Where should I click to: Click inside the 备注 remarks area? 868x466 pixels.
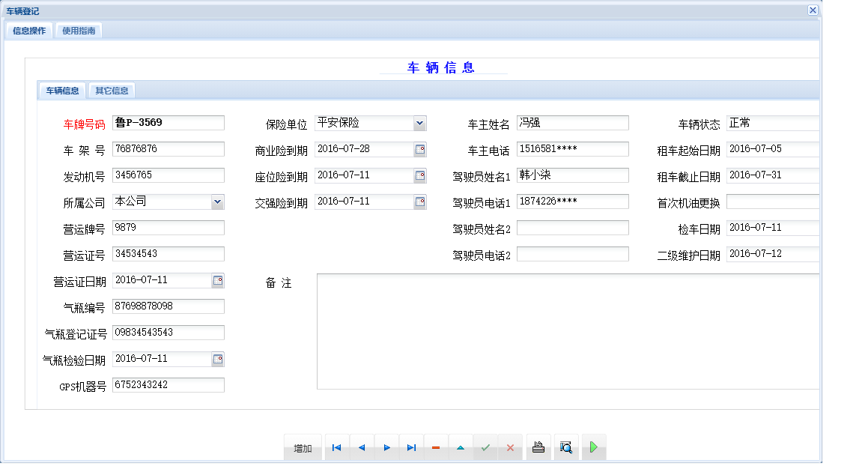click(524, 330)
